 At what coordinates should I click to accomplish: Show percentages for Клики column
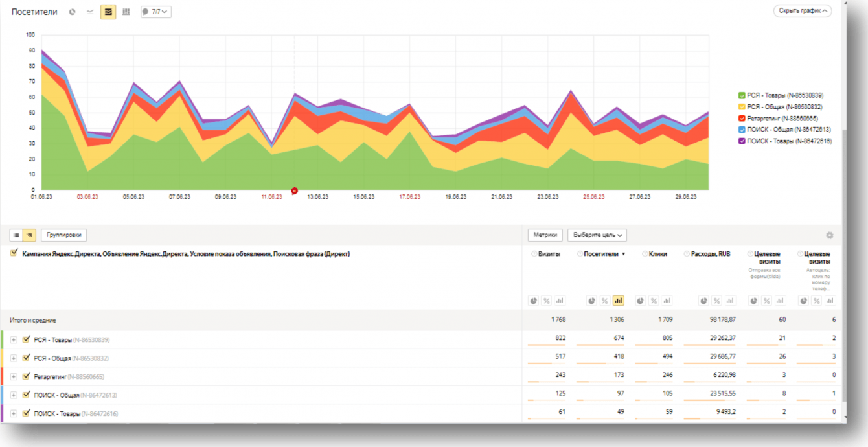click(x=654, y=301)
